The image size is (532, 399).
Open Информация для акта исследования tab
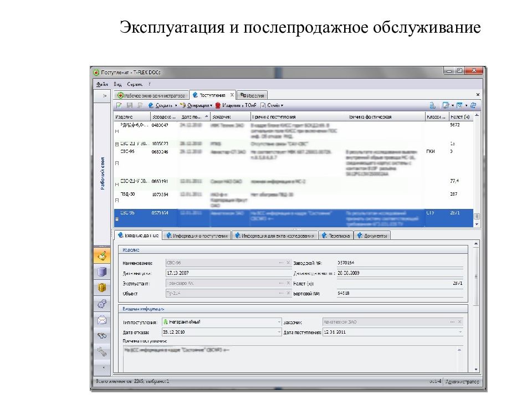(275, 236)
